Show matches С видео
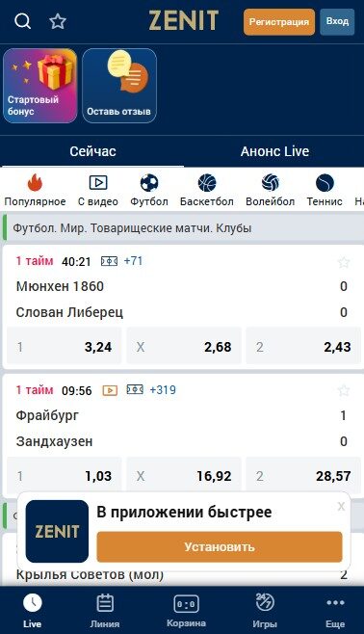 pyautogui.click(x=98, y=190)
